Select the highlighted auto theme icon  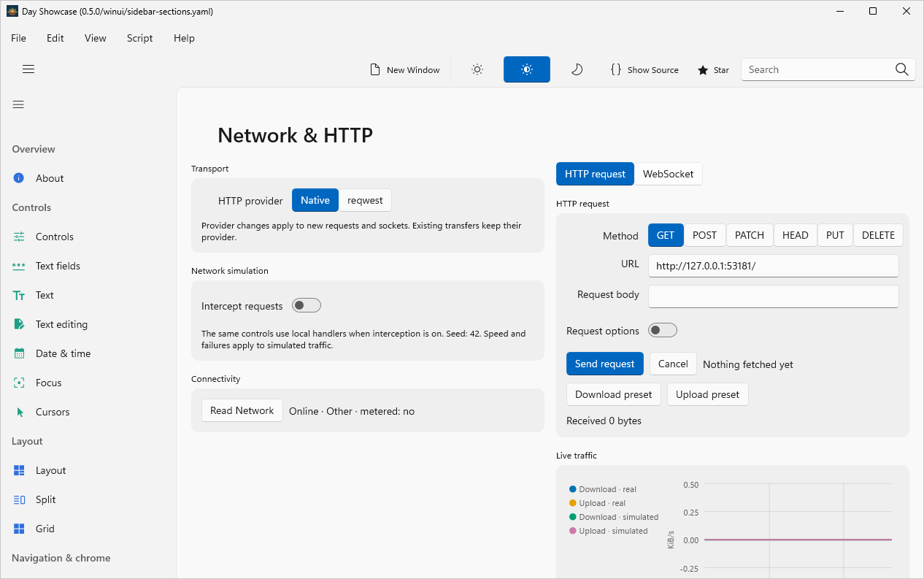pos(527,69)
